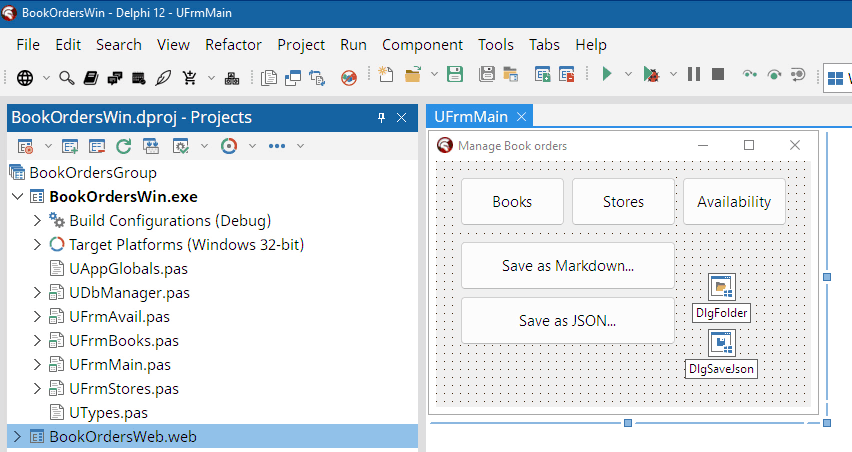Open the dropdown arrow next to globe icon
This screenshot has height=452, width=852.
pos(46,78)
